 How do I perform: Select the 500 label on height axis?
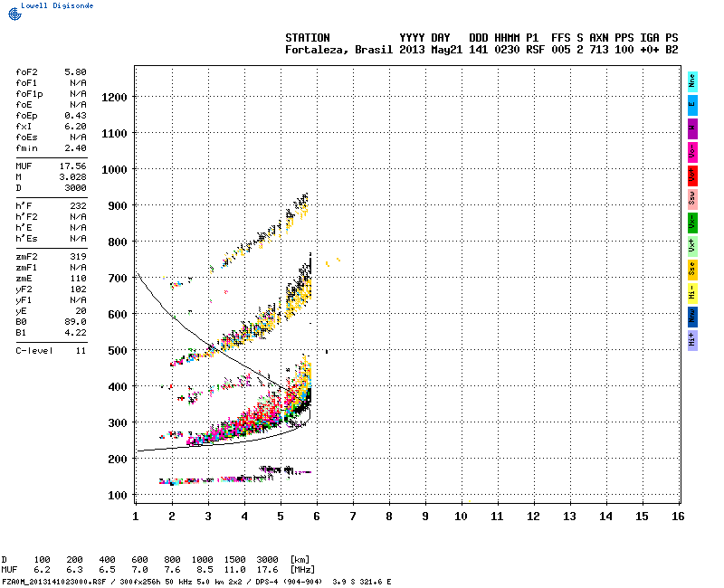(118, 351)
